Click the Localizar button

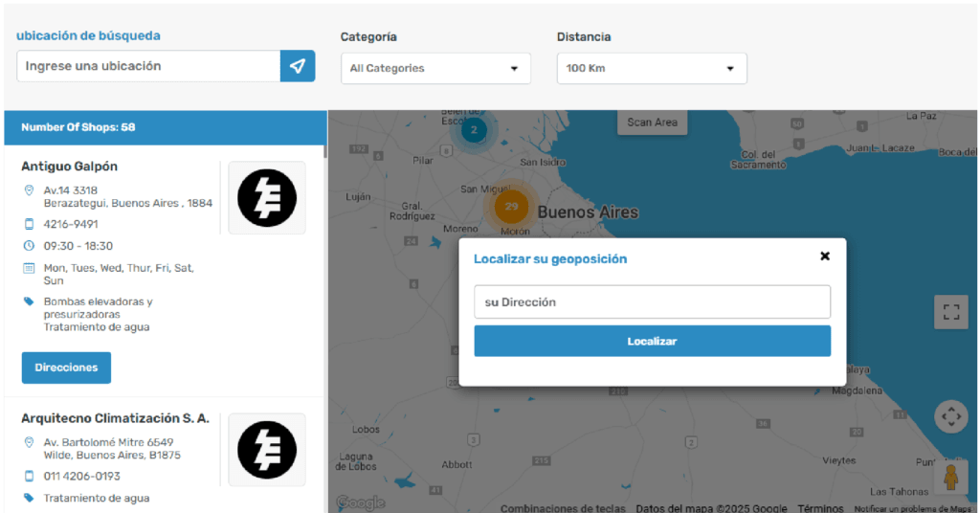[x=652, y=342]
